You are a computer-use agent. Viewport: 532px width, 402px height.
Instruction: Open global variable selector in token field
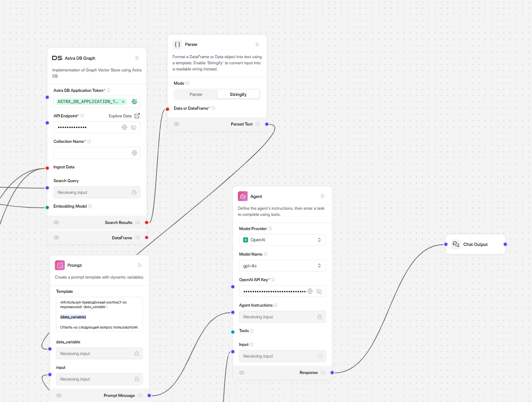[134, 102]
